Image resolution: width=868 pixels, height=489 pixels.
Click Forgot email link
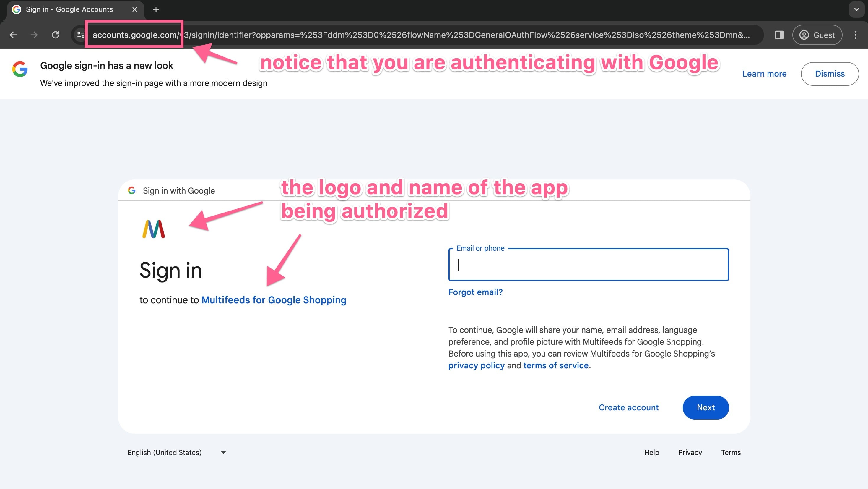click(475, 292)
